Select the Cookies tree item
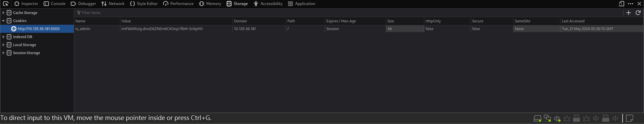 pyautogui.click(x=37, y=21)
